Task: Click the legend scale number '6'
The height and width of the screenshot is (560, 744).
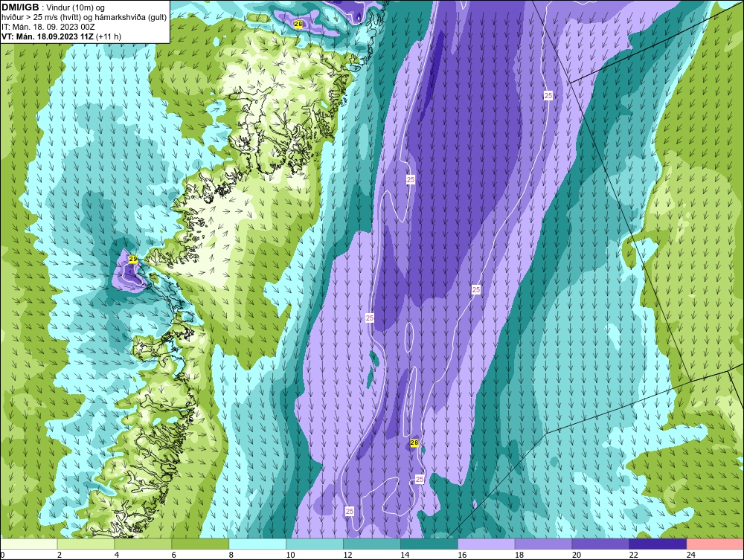Action: point(173,555)
